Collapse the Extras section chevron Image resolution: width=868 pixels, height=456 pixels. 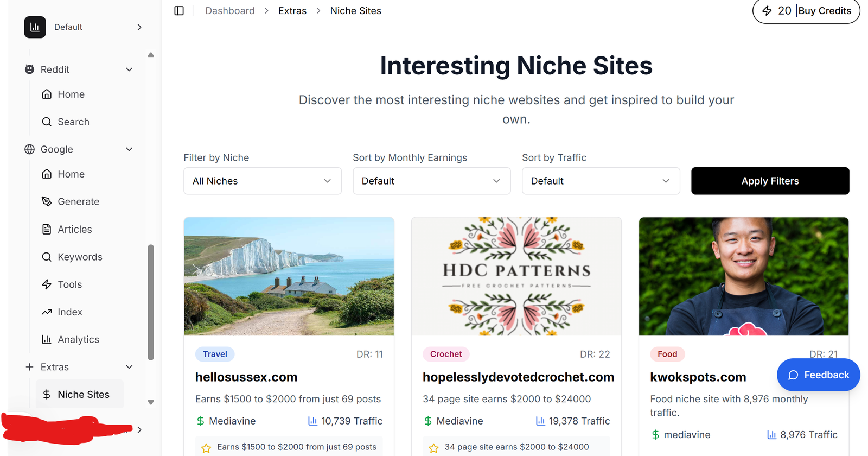129,367
